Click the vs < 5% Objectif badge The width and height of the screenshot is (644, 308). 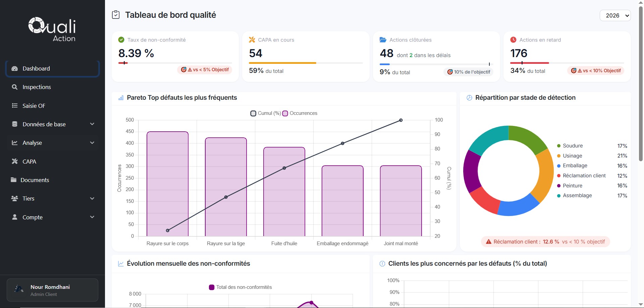[205, 70]
